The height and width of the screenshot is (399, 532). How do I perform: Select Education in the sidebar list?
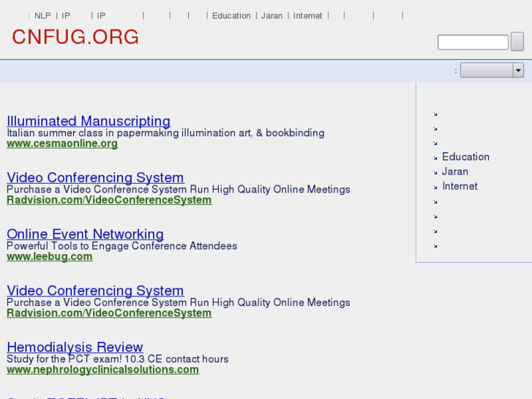click(x=465, y=157)
